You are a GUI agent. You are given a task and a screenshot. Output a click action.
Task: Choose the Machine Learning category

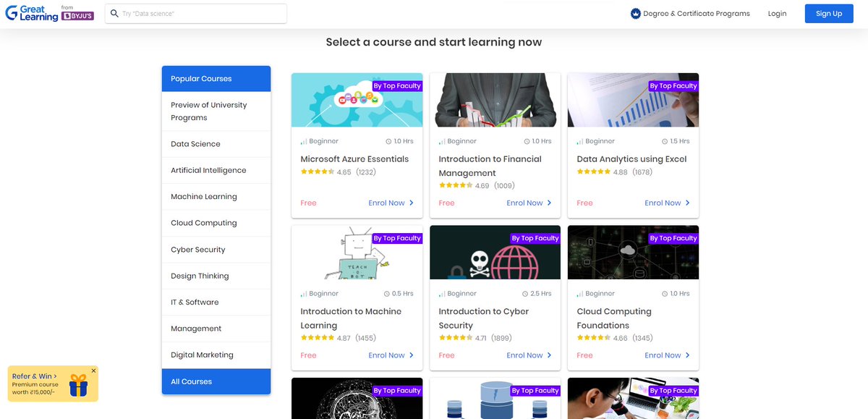coord(216,197)
